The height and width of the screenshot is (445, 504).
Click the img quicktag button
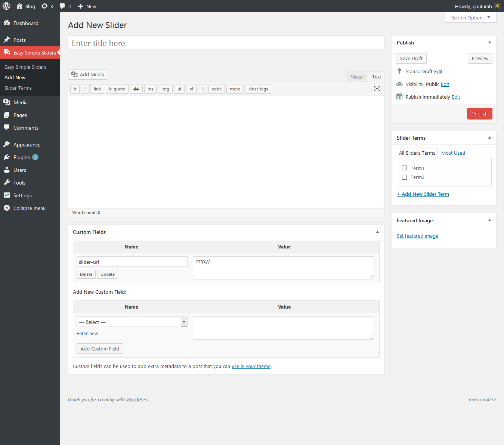tap(165, 89)
